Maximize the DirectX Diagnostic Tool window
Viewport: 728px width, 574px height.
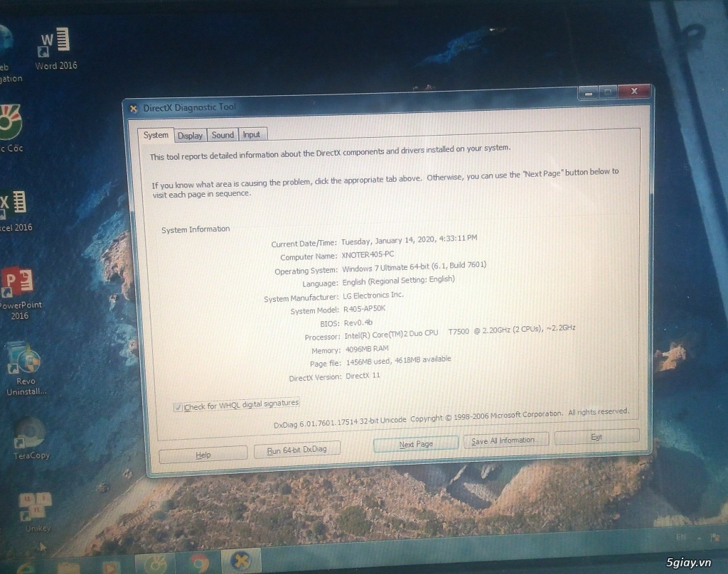click(608, 92)
